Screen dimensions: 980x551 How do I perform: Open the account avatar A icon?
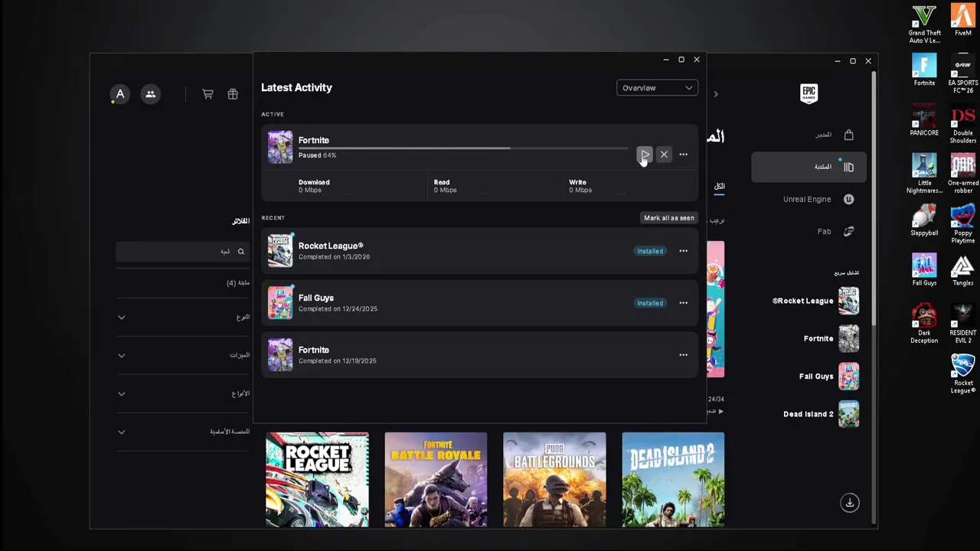(x=119, y=94)
